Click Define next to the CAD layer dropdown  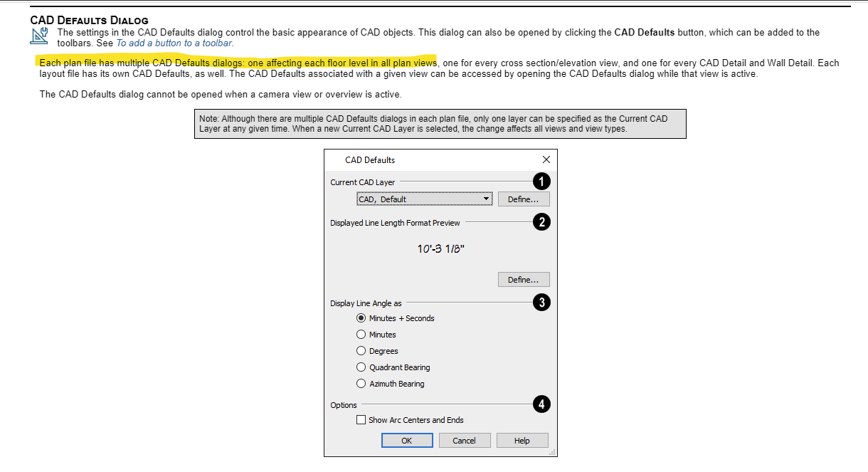[523, 199]
